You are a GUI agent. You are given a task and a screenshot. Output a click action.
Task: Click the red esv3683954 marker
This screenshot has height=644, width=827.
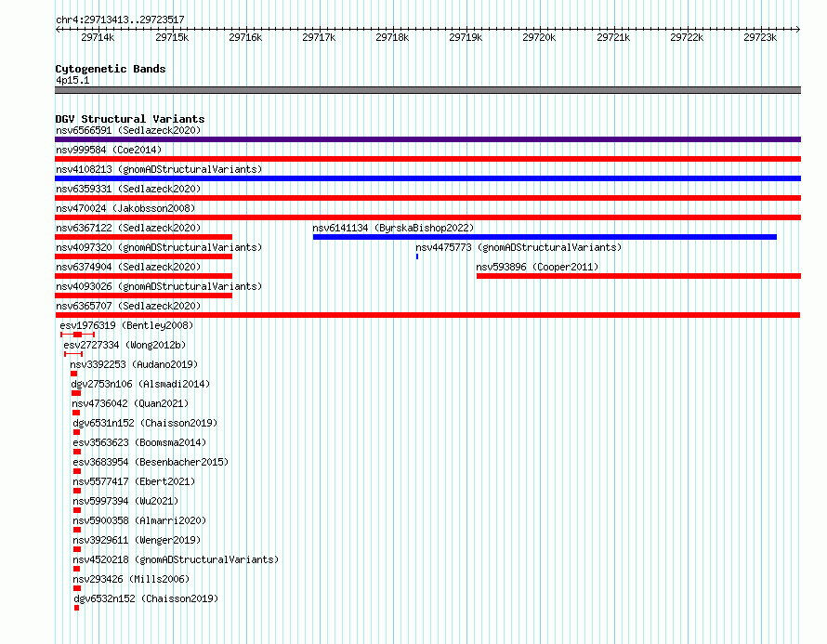77,471
